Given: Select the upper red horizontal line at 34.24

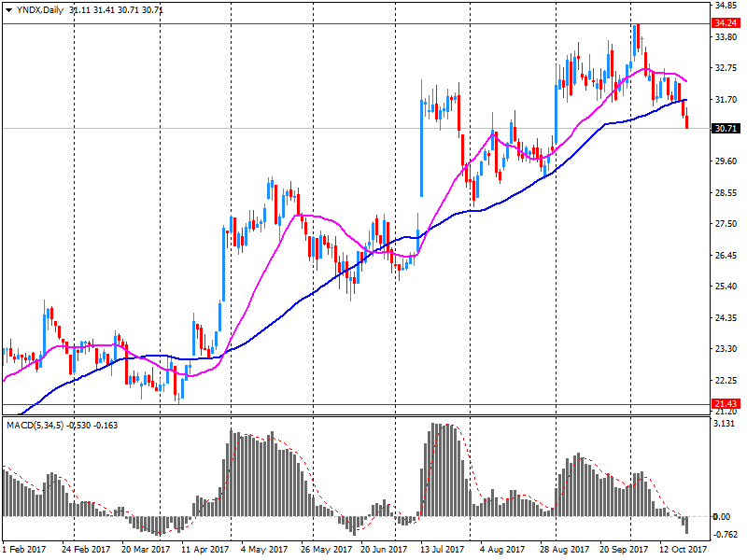Looking at the screenshot, I should click(357, 23).
